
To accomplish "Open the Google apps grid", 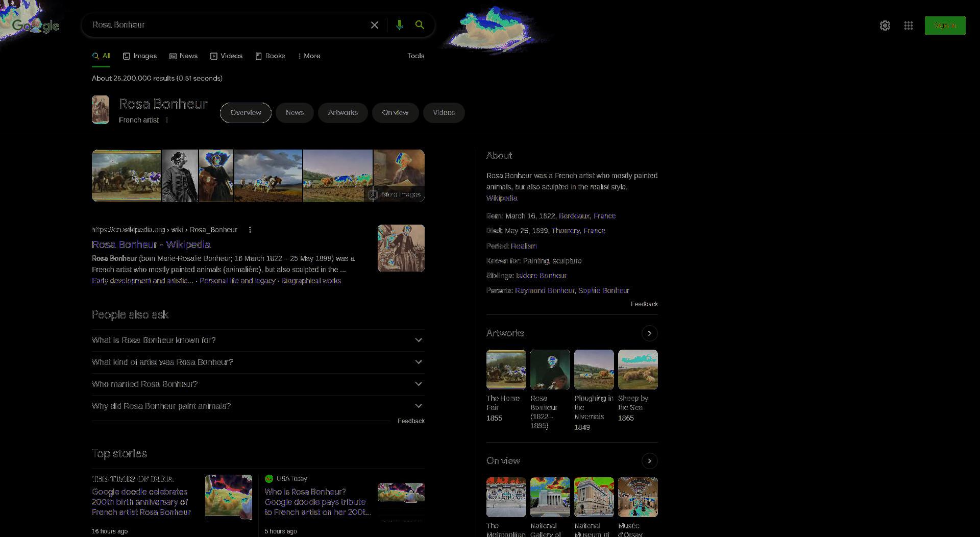I will [x=909, y=26].
